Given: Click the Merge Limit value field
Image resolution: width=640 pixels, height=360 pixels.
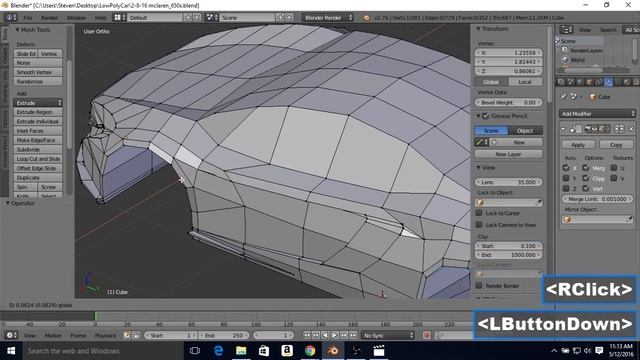Looking at the screenshot, I should (598, 199).
